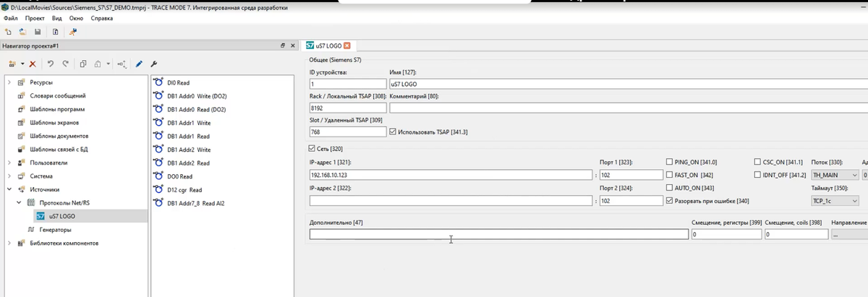Click the blue pencil edit icon
This screenshot has width=868, height=297.
pos(139,64)
